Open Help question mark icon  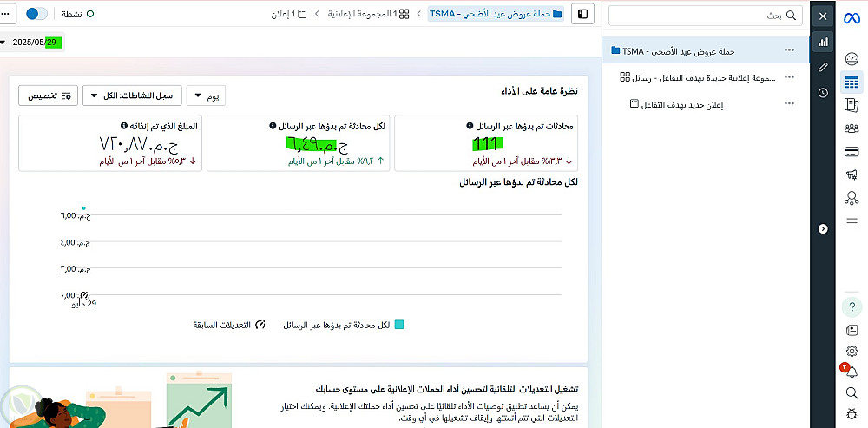tap(852, 306)
